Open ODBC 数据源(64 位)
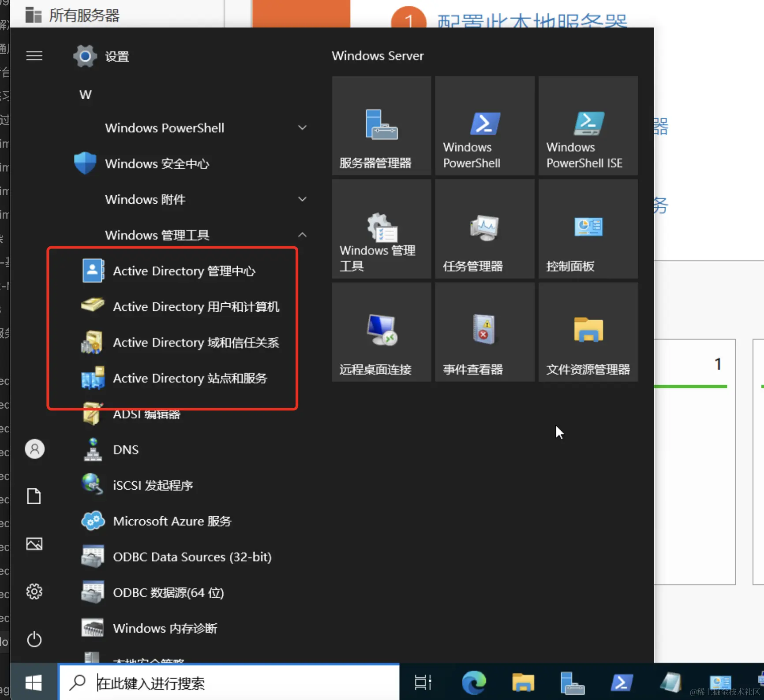764x700 pixels. 153,592
